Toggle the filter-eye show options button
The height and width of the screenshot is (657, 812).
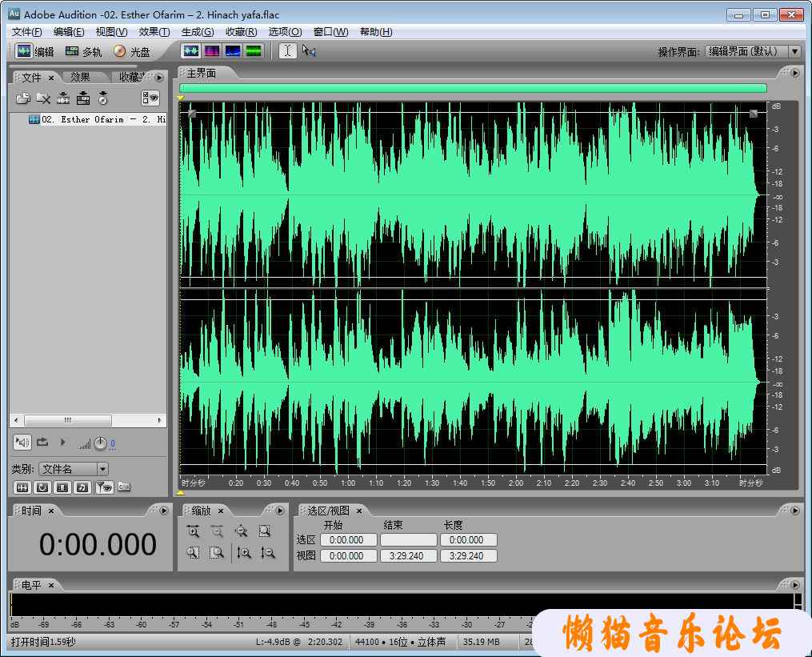pos(104,487)
